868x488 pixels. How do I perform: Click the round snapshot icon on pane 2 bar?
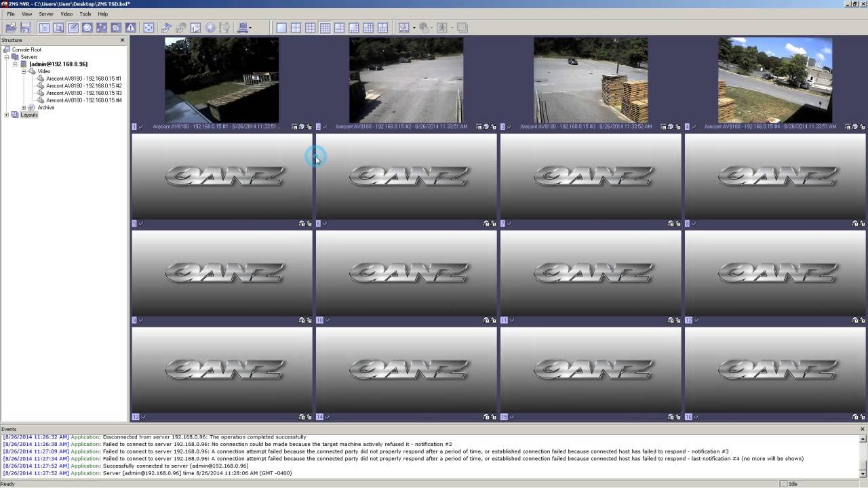486,127
